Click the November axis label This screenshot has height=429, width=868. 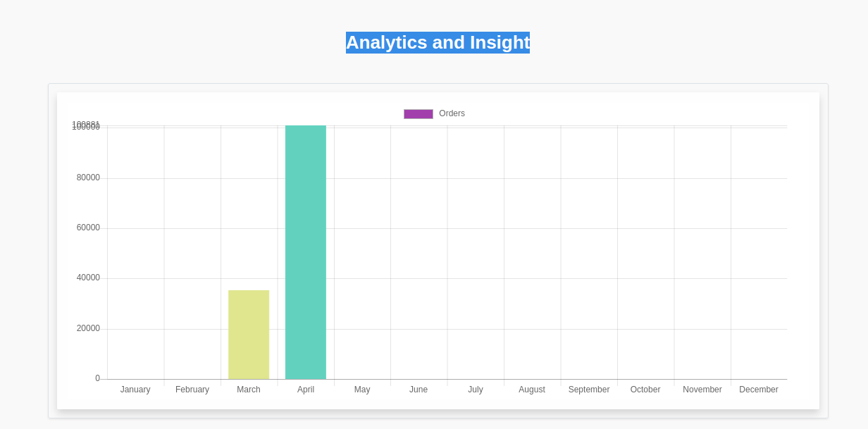pyautogui.click(x=702, y=390)
